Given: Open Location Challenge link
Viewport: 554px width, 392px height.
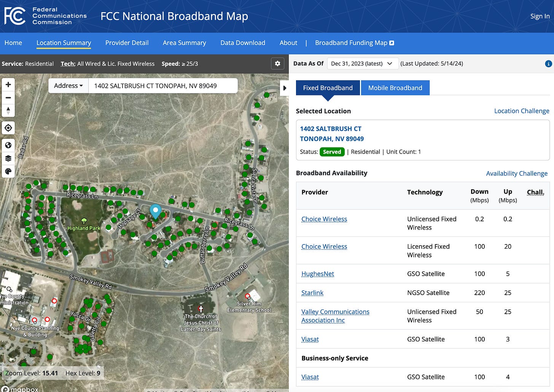Looking at the screenshot, I should [x=522, y=111].
